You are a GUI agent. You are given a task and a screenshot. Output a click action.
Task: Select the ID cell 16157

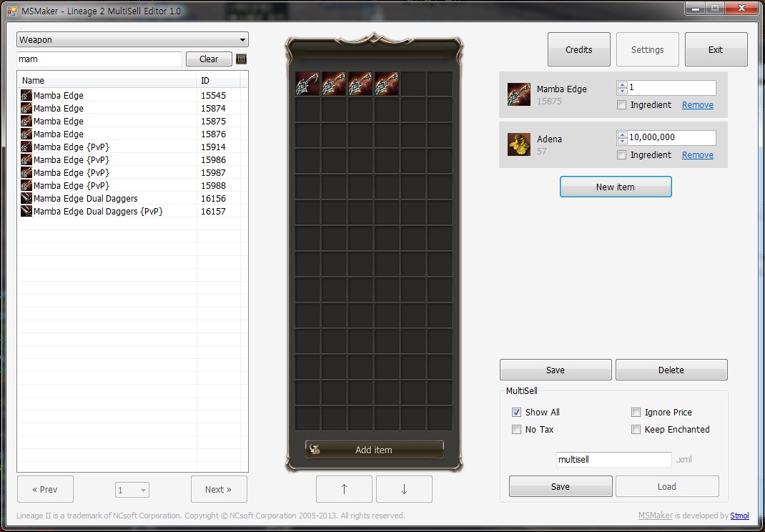click(x=213, y=212)
